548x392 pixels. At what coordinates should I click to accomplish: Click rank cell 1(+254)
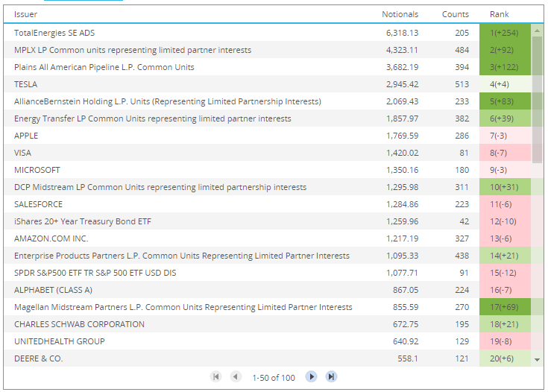505,33
